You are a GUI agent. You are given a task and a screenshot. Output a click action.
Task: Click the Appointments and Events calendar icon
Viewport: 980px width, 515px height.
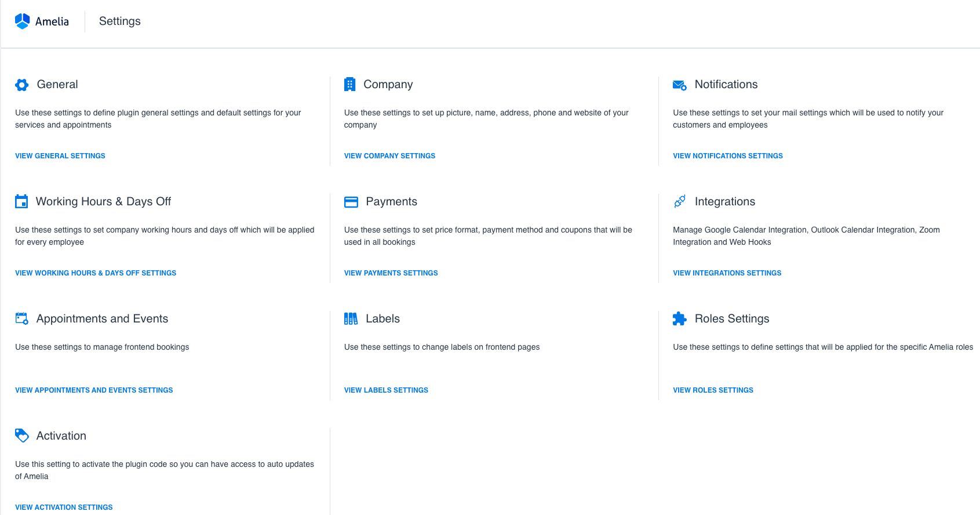click(22, 318)
